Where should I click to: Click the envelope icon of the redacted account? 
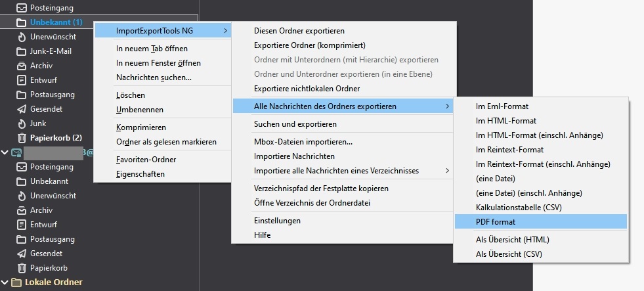(x=16, y=152)
